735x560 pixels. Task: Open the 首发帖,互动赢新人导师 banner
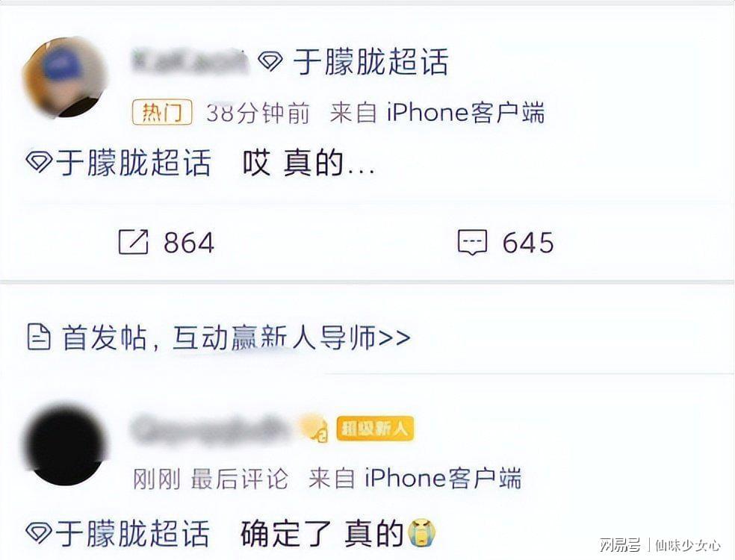coord(219,337)
